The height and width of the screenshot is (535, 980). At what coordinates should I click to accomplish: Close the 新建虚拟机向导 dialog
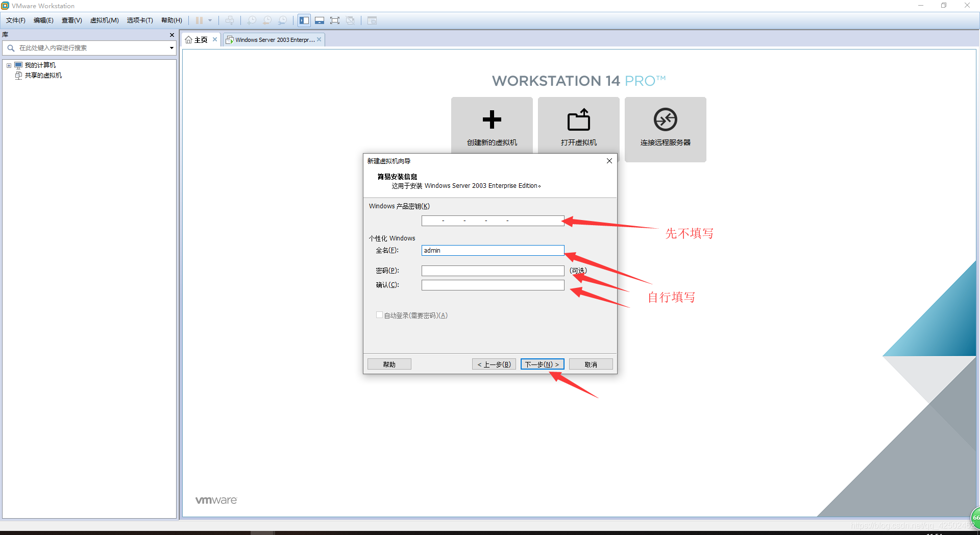point(609,161)
